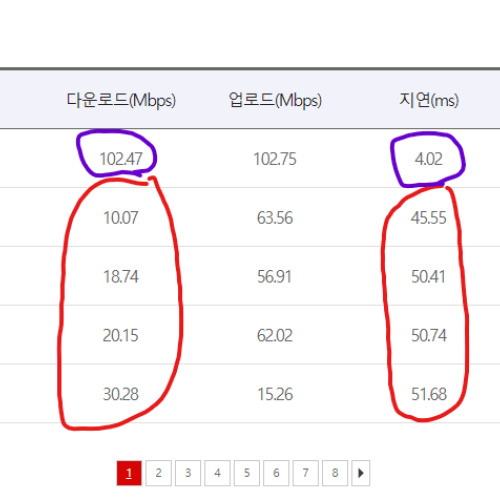
Task: Click the next pages arrow icon
Action: pos(361,473)
